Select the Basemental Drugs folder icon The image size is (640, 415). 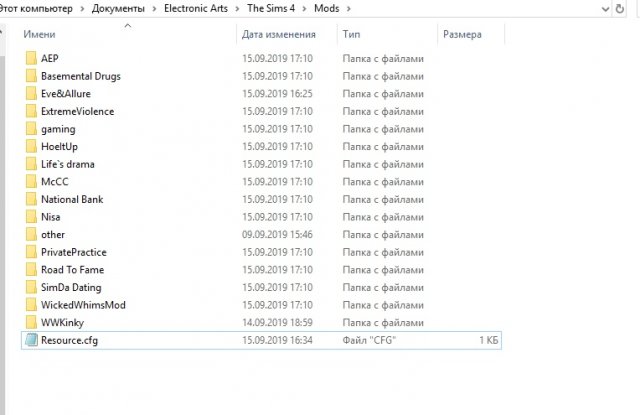[31, 76]
